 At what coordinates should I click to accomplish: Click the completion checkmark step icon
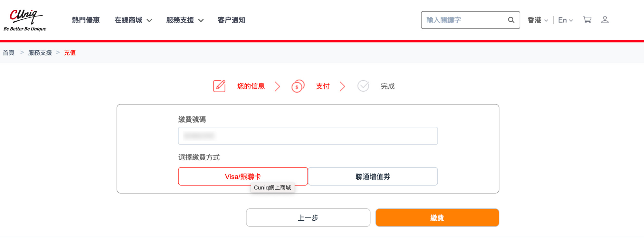tap(363, 86)
